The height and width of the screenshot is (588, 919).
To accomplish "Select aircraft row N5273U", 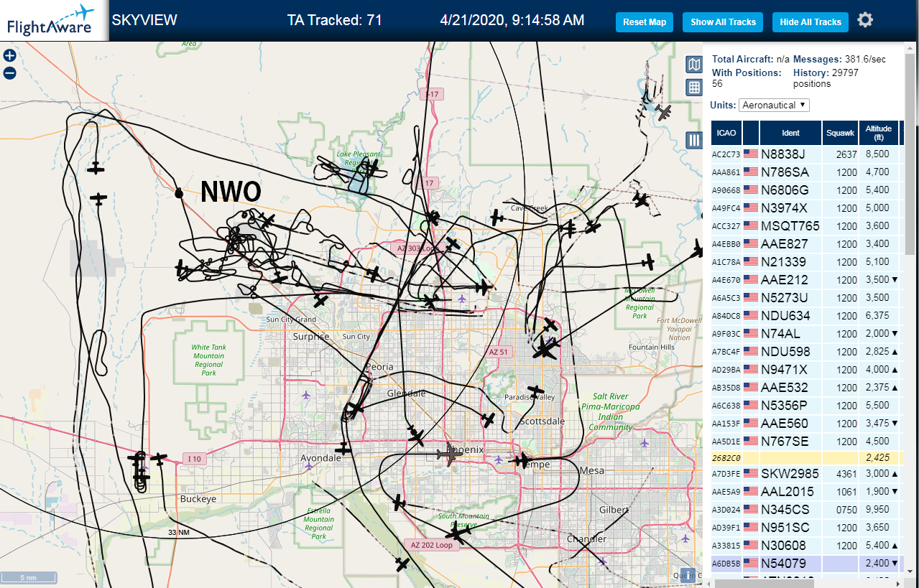I will (x=808, y=298).
